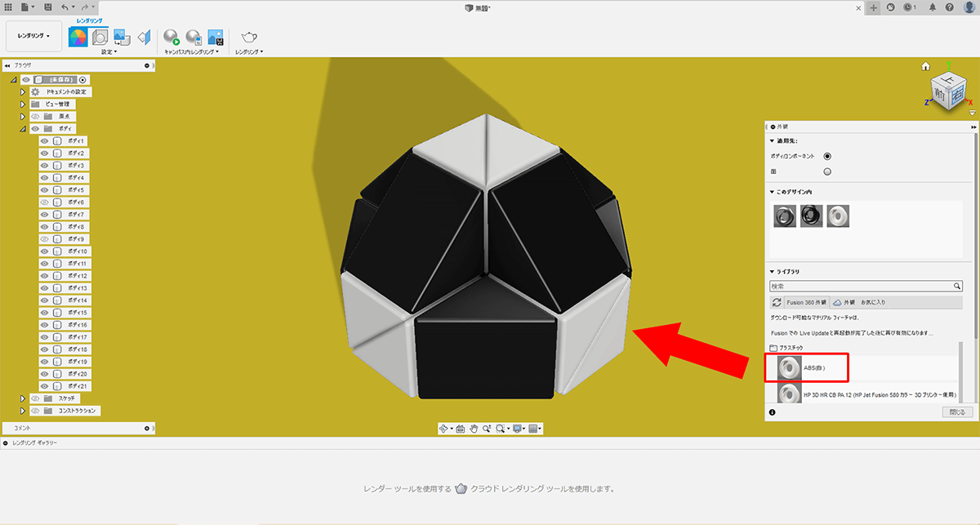Click the capture image save icon

216,37
